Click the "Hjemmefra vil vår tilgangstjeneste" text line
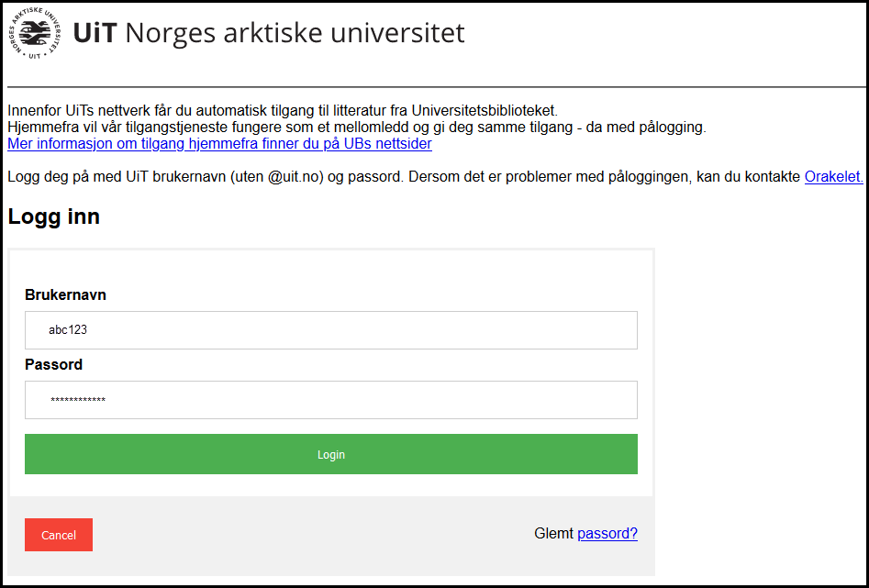Screen dimensions: 869x588 pos(356,128)
